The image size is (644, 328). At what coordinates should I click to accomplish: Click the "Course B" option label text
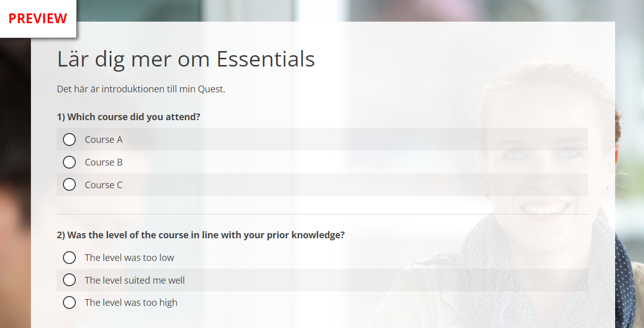coord(104,162)
